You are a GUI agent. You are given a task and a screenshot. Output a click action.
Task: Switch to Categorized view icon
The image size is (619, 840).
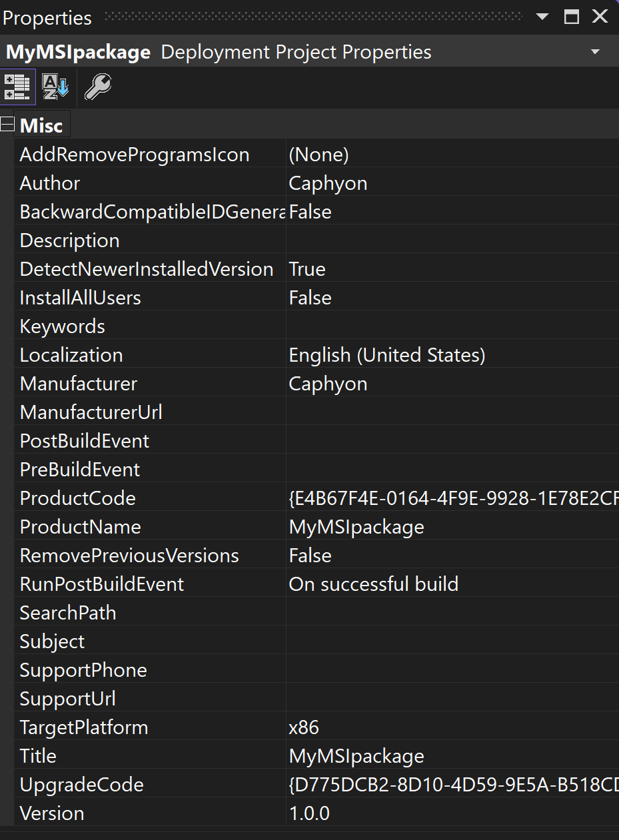17,87
